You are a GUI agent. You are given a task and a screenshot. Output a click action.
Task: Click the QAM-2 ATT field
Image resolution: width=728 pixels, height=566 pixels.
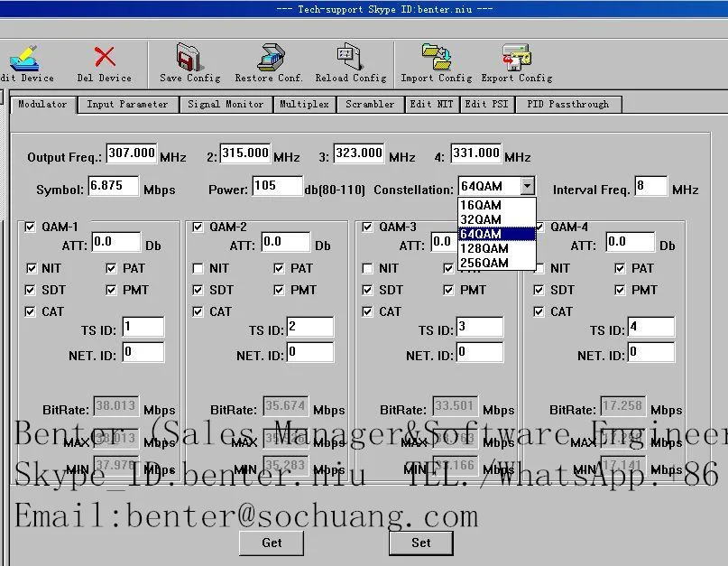tap(286, 242)
